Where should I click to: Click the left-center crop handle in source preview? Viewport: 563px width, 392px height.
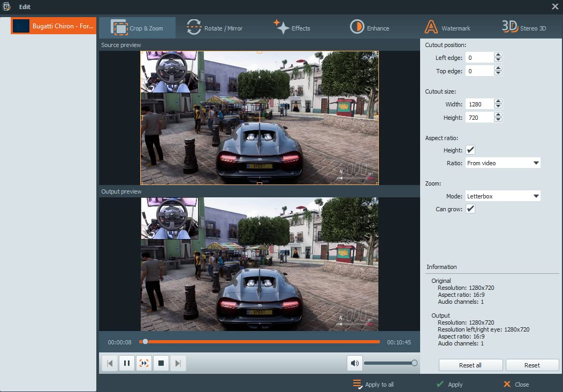point(141,118)
